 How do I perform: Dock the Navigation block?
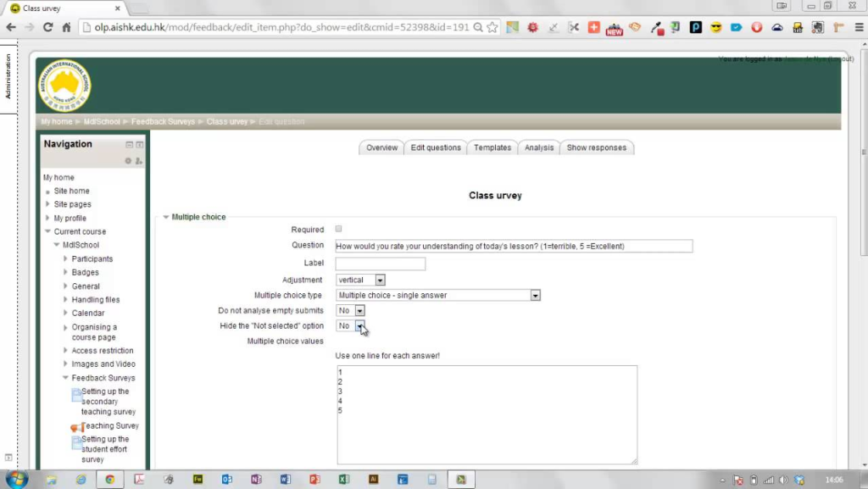click(140, 145)
